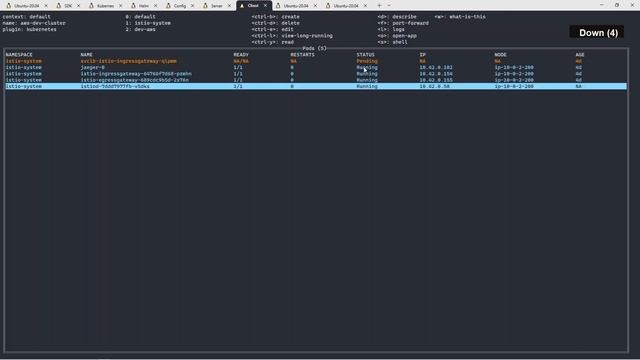The width and height of the screenshot is (640, 360).
Task: Close the Kubernetes tab
Action: point(120,6)
